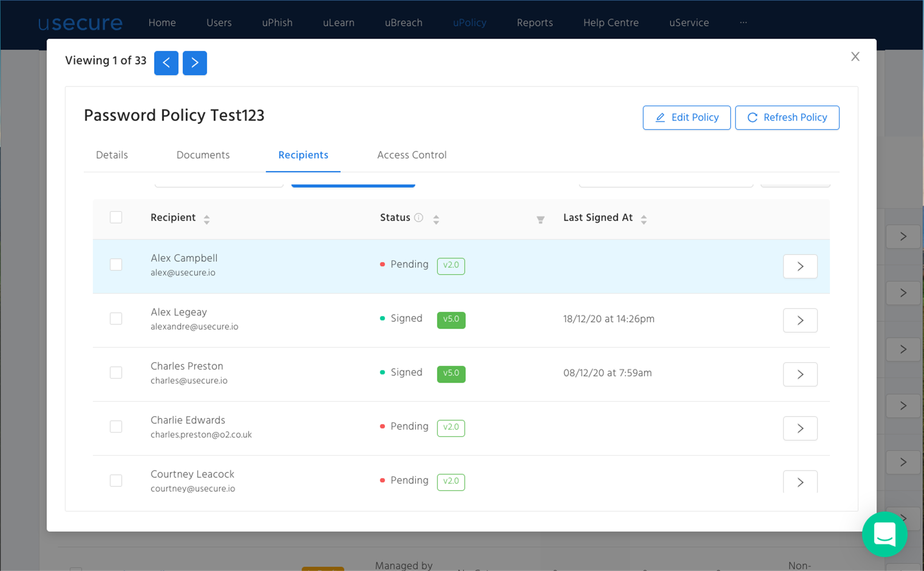924x571 pixels.
Task: Open uPhish in the top navigation
Action: coord(277,23)
